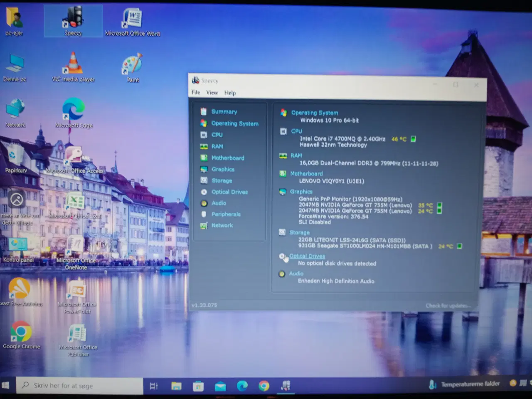Click the Seagate drive 24 °C temperature reading
This screenshot has height=399, width=532.
point(446,246)
